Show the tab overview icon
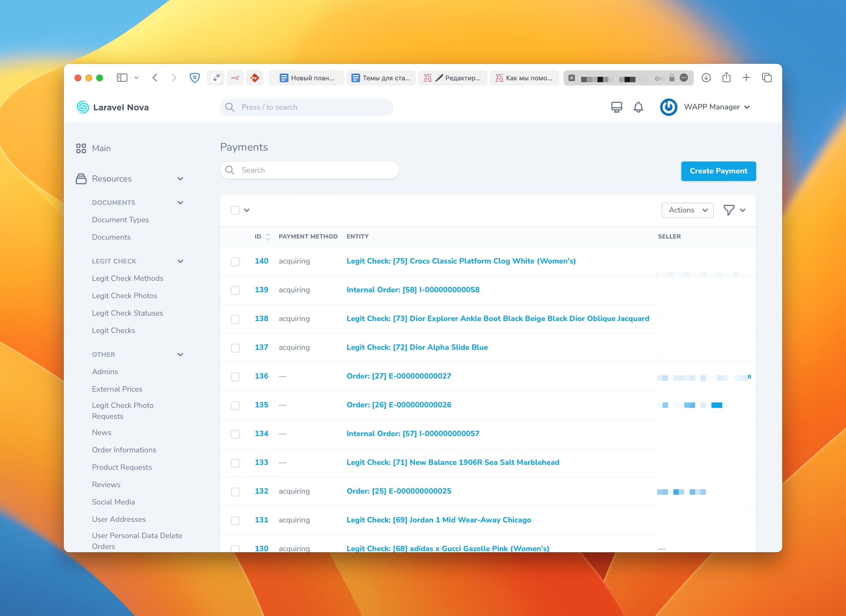Viewport: 846px width, 616px height. pyautogui.click(x=767, y=78)
